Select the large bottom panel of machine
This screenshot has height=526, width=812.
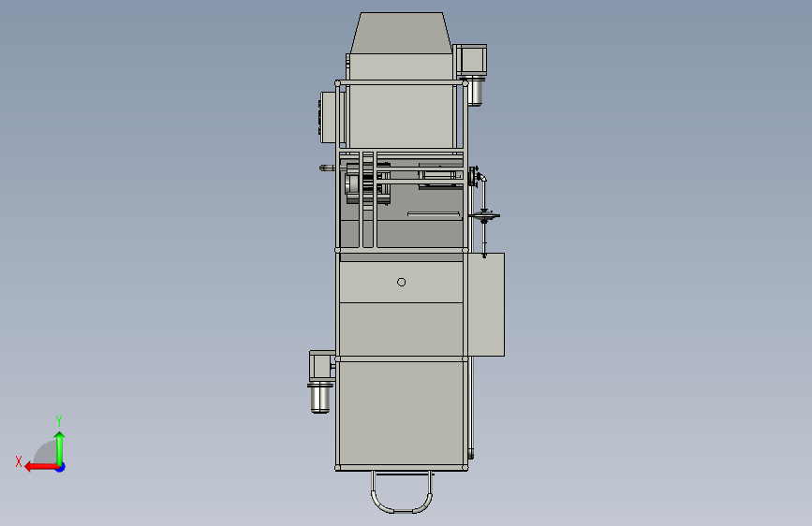[x=402, y=413]
